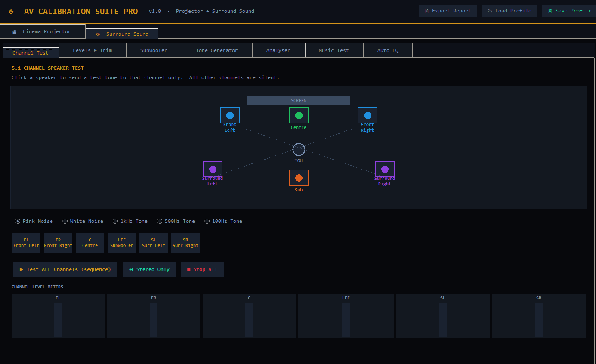This screenshot has height=364, width=596.
Task: Send a test tone to the Centre speaker icon
Action: (299, 115)
